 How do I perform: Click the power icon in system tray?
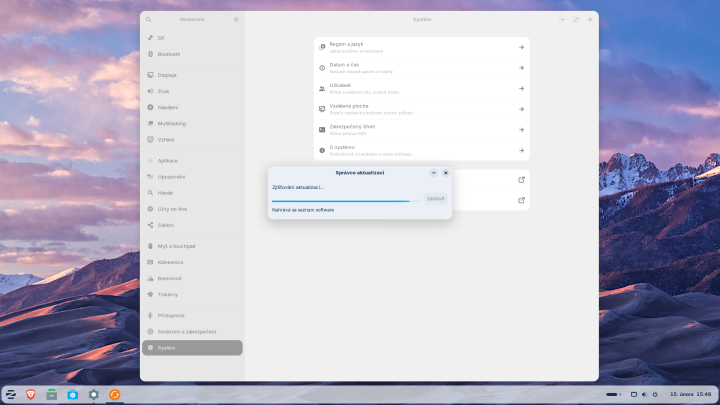click(655, 394)
